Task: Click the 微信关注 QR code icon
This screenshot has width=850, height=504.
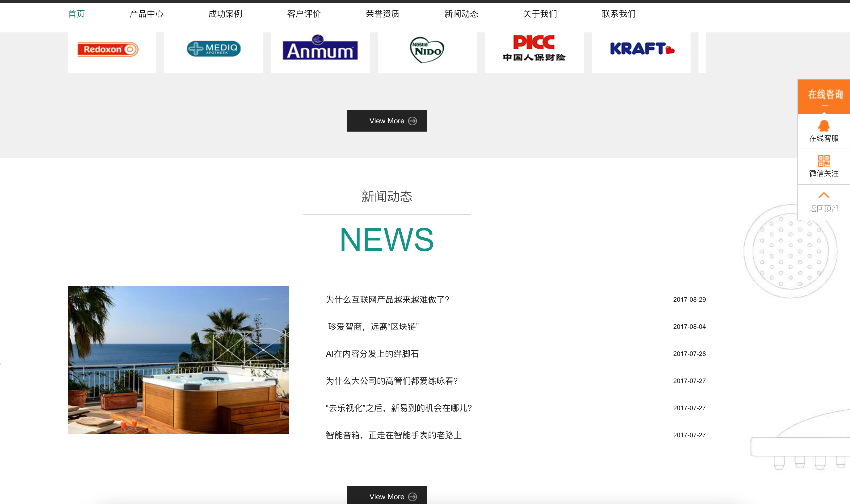Action: point(824,161)
